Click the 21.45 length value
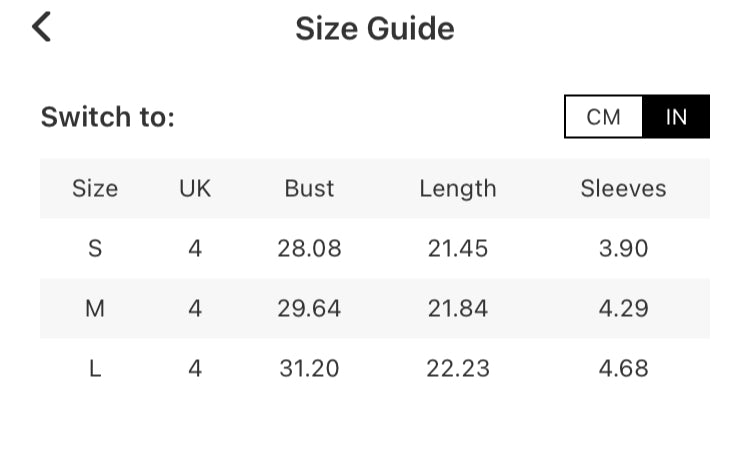 [458, 248]
